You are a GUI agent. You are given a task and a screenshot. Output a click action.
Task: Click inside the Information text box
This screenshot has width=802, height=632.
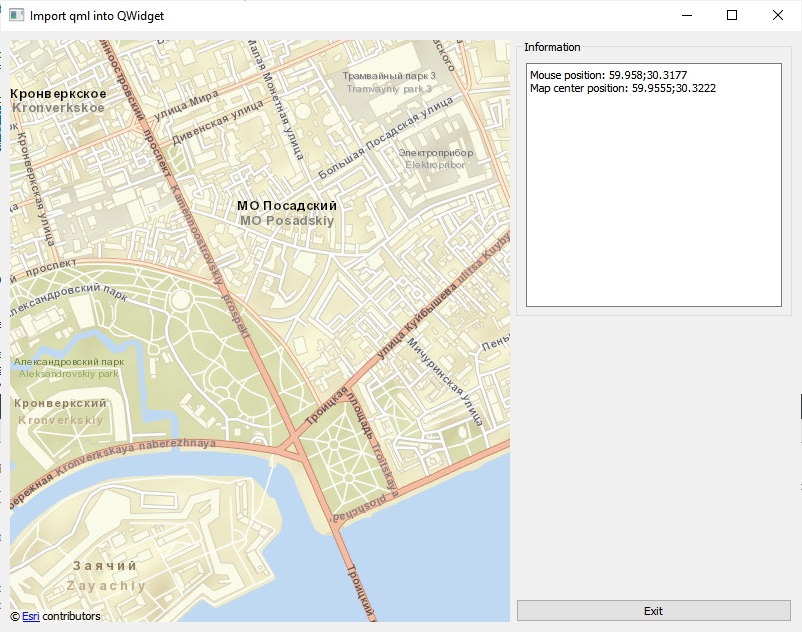coord(653,200)
